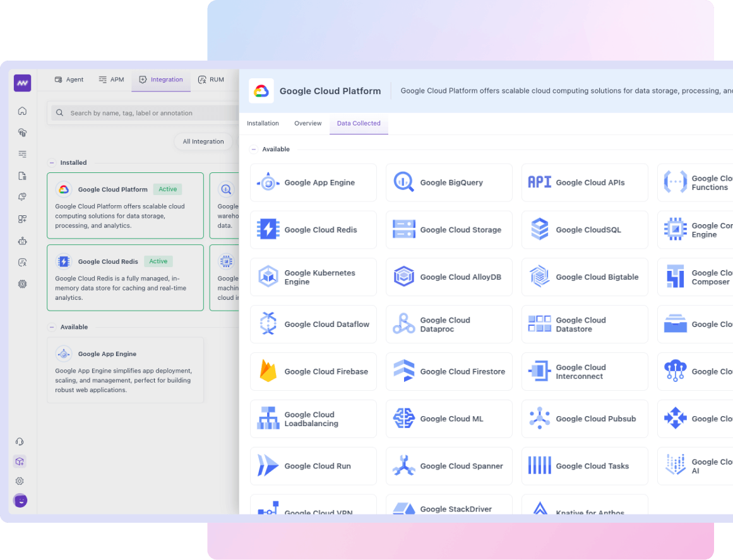Image resolution: width=733 pixels, height=560 pixels.
Task: Click the Google Cloud Platform header logo
Action: tap(261, 91)
